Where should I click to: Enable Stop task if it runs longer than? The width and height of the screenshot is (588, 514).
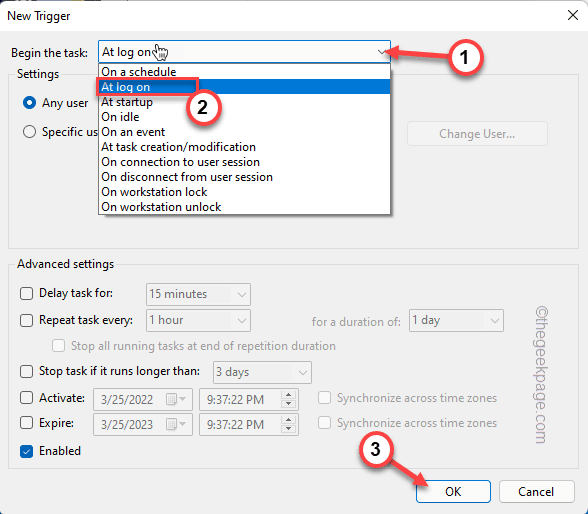26,372
